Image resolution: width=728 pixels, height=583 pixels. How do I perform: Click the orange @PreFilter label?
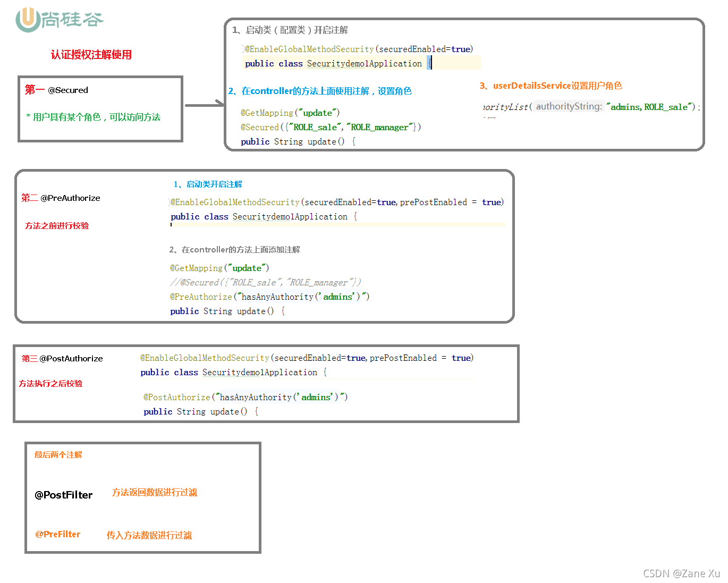[58, 534]
